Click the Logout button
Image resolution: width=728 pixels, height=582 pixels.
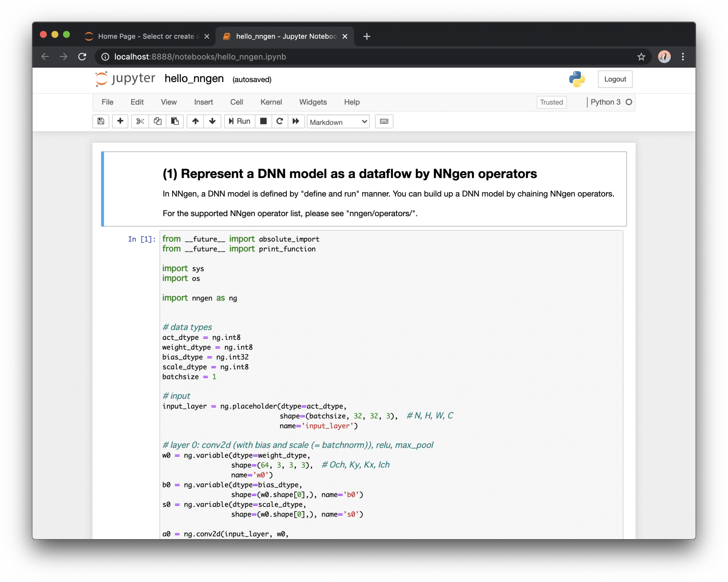[x=615, y=79]
